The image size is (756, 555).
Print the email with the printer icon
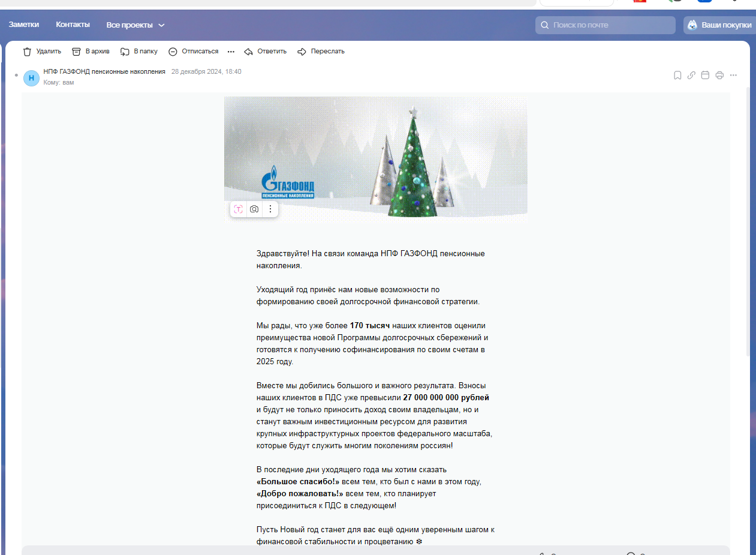pos(719,76)
